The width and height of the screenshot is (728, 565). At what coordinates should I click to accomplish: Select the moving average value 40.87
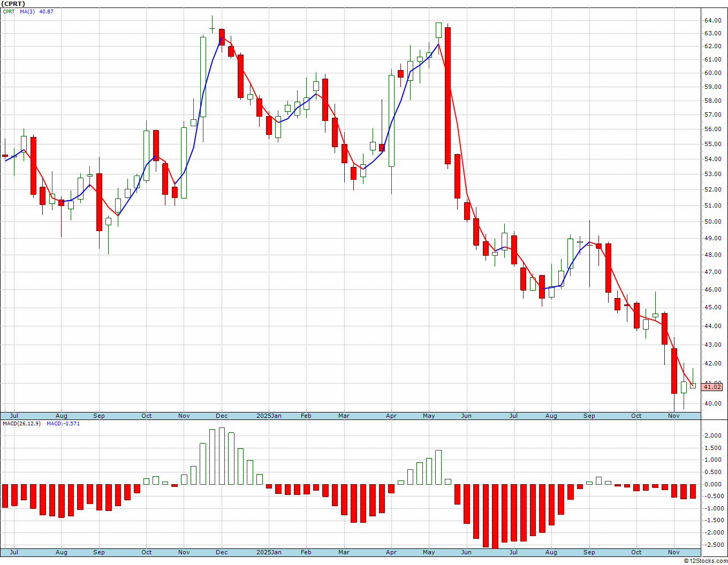coord(47,11)
